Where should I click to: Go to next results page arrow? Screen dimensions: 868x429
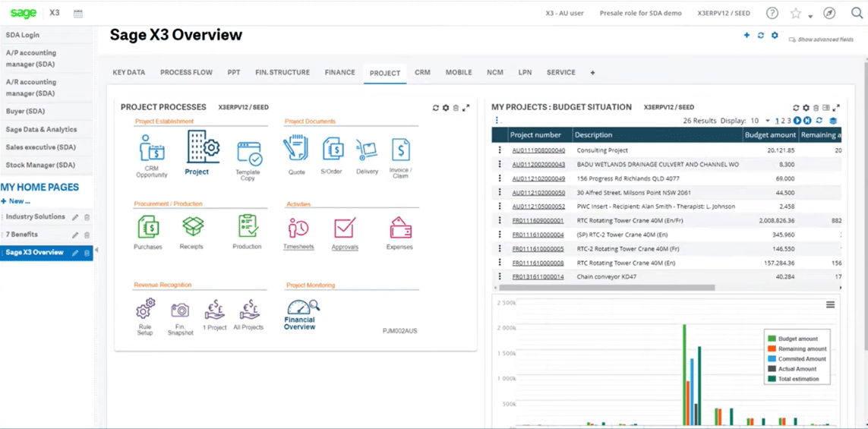click(x=797, y=121)
